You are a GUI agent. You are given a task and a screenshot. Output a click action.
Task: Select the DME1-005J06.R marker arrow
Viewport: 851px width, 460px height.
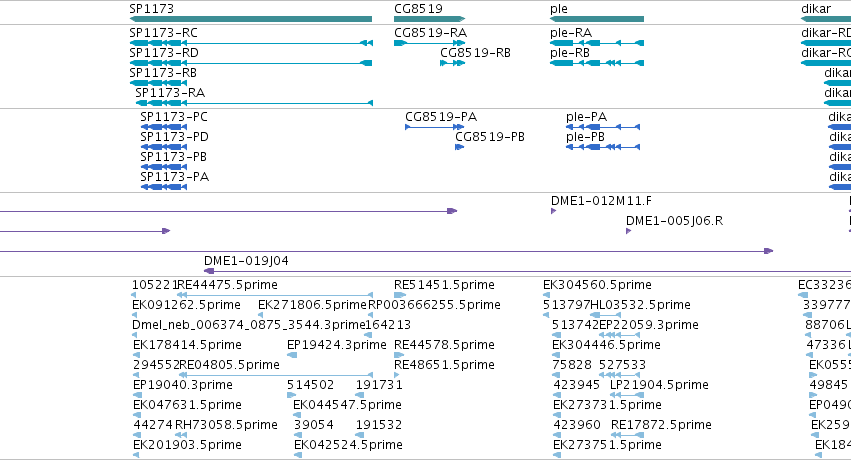[x=628, y=231]
